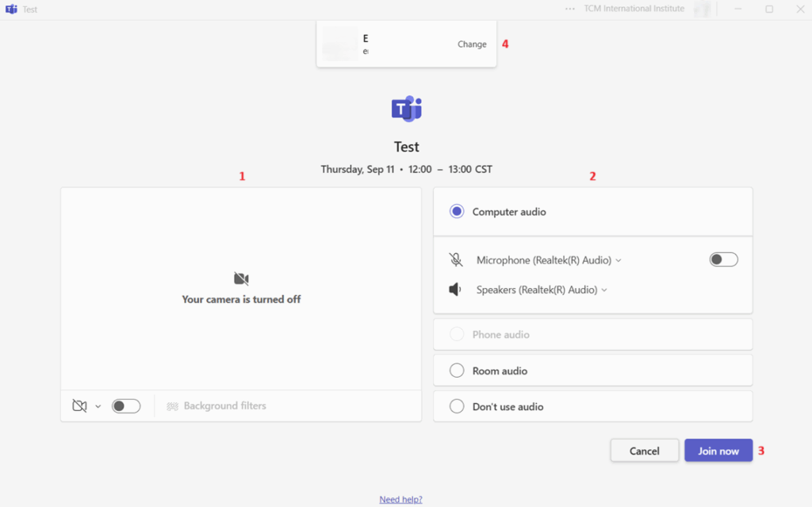Click Change to switch account
The width and height of the screenshot is (812, 507).
tap(472, 44)
